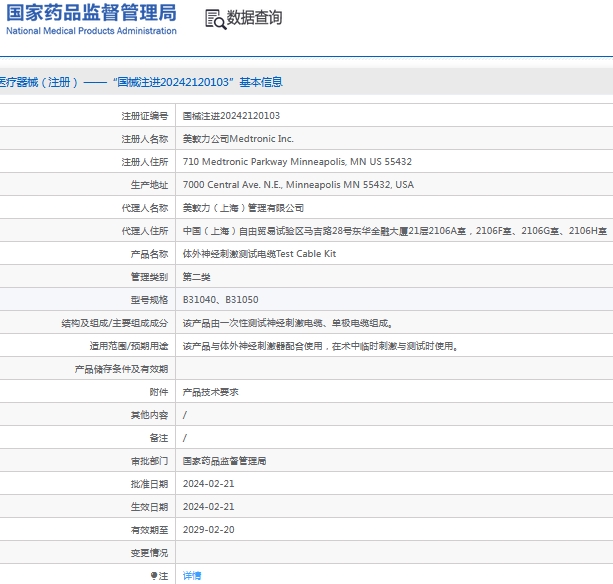This screenshot has height=584, width=613.
Task: Click the 国家药品监督管理局 logo
Action: 91,19
